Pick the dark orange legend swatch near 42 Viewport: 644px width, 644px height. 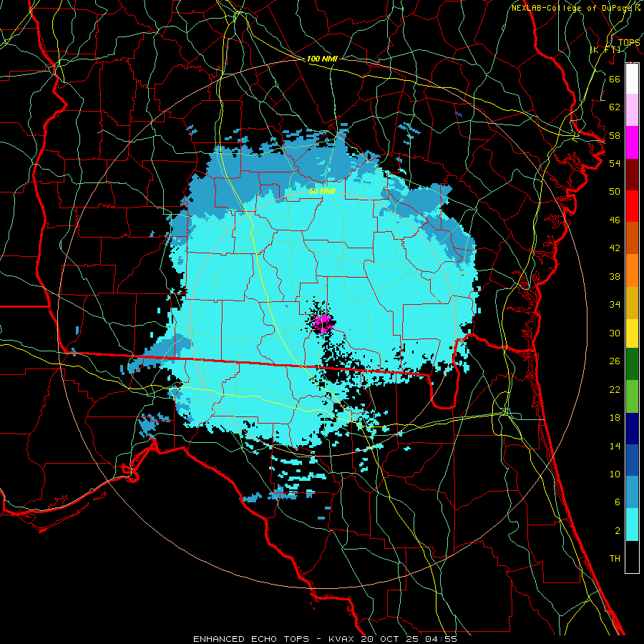[632, 238]
